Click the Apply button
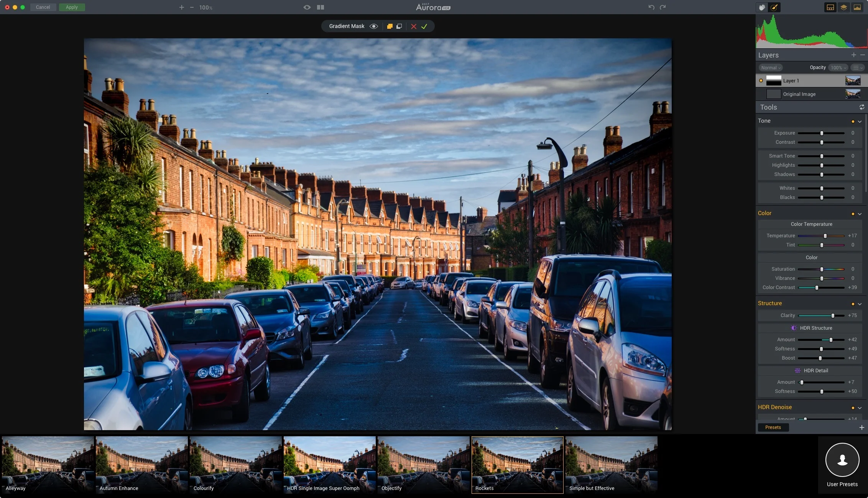This screenshot has height=498, width=868. [72, 7]
